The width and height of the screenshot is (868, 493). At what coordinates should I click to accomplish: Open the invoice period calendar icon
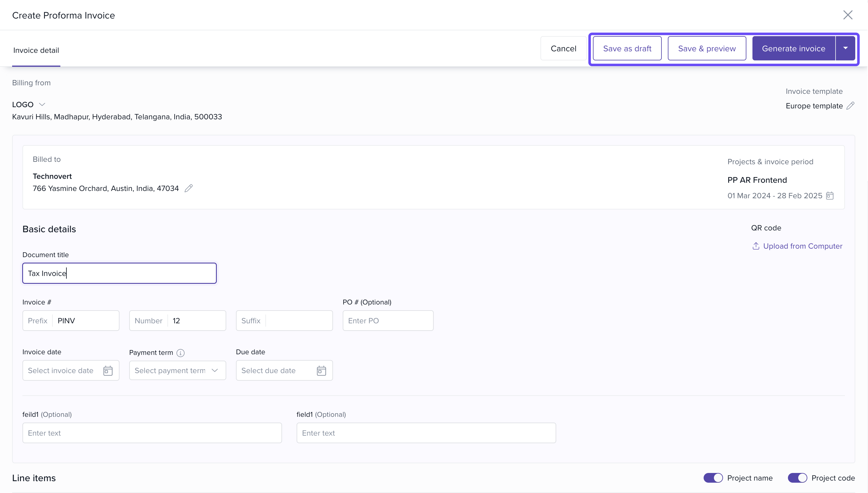829,196
